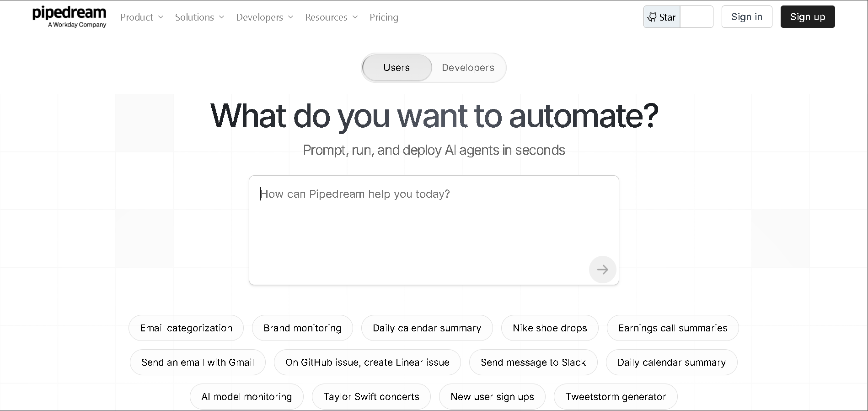Select On GitHub issue, create Linear issue
Viewport: 868px width, 411px height.
[367, 362]
